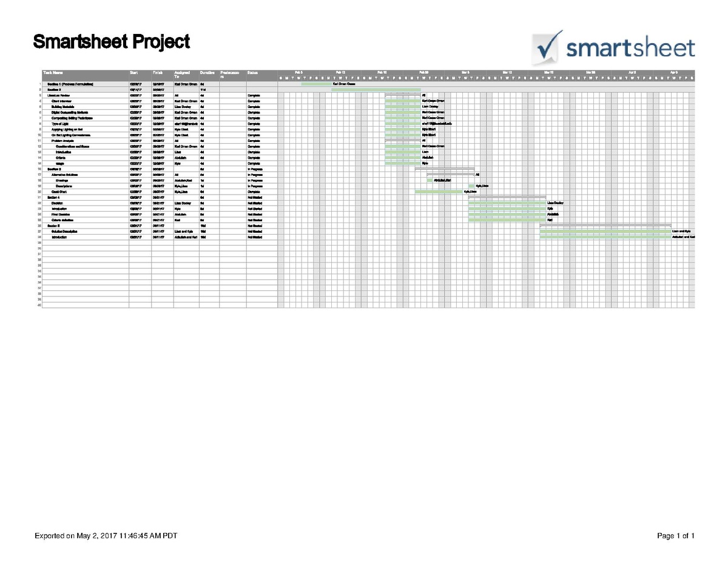Click the Feb 19 week header

pos(382,72)
